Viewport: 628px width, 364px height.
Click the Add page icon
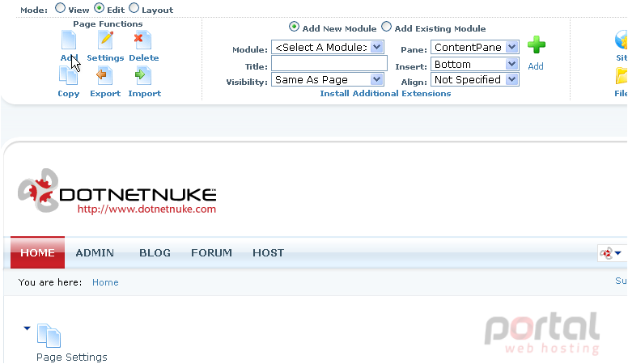pyautogui.click(x=69, y=40)
